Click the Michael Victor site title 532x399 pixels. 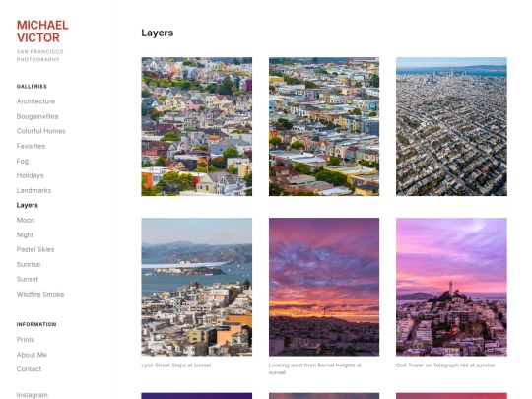pos(42,32)
